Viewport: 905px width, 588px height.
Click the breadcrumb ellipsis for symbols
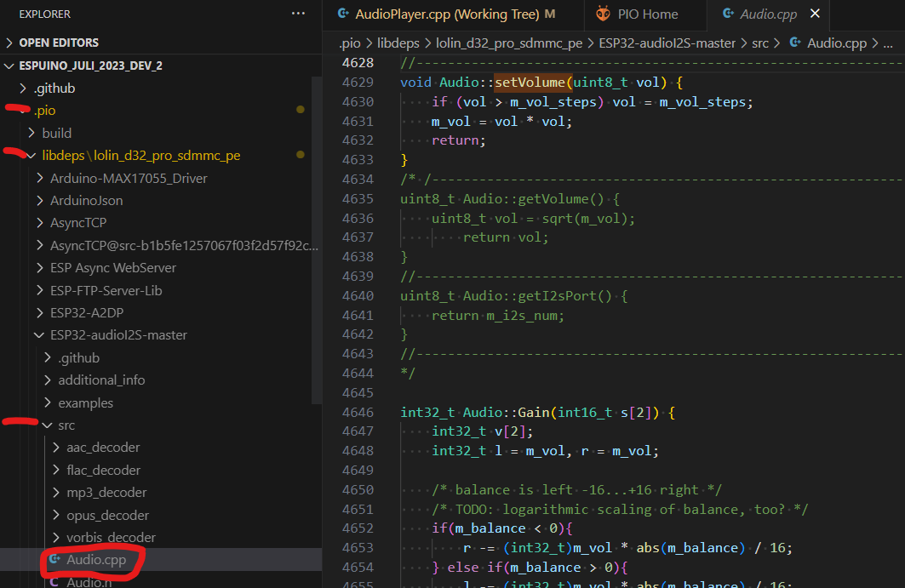click(888, 43)
